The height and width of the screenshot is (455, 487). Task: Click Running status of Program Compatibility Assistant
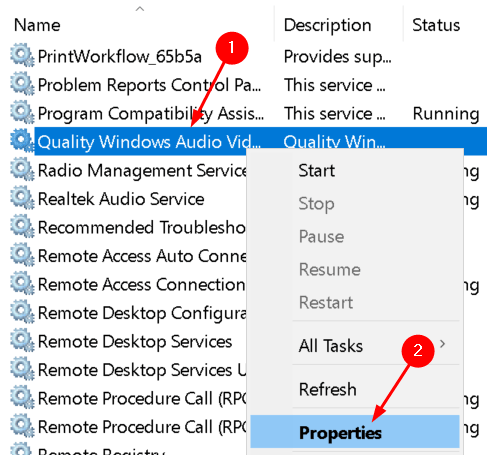pos(446,114)
